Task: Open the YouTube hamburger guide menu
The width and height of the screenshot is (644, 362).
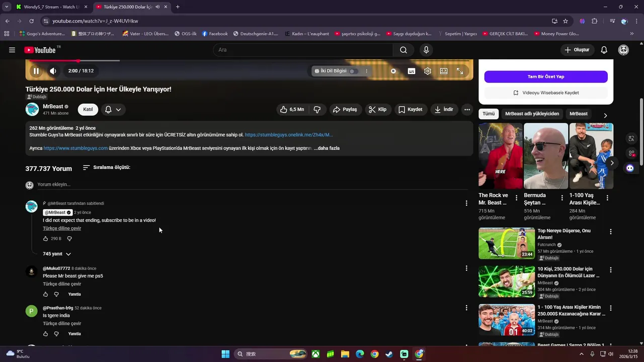Action: click(12, 50)
